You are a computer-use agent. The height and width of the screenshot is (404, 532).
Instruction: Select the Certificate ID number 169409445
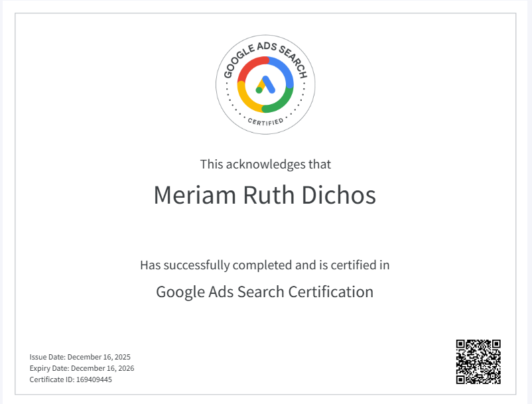click(94, 379)
